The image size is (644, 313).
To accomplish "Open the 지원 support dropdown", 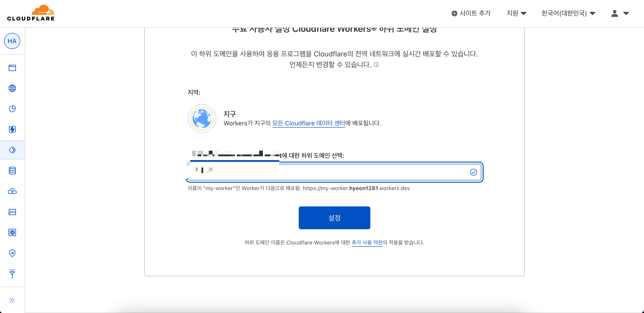I will pos(516,13).
